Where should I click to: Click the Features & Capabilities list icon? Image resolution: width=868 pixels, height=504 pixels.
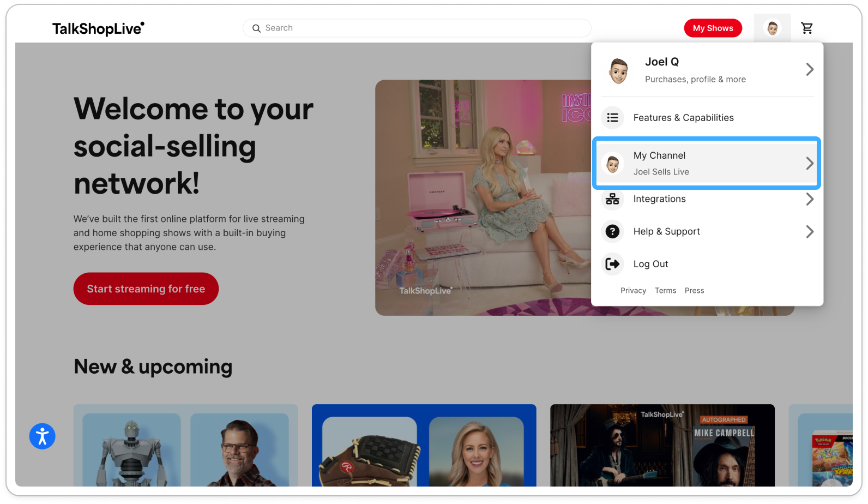(613, 118)
